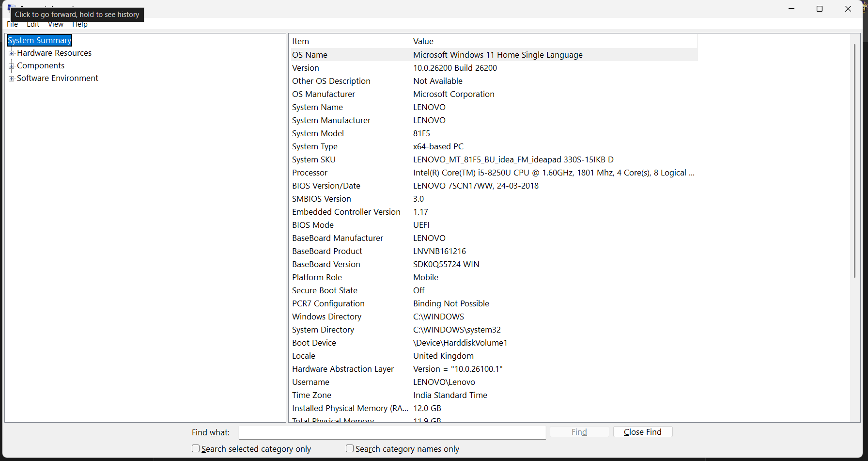
Task: Click the Item column header
Action: point(349,41)
